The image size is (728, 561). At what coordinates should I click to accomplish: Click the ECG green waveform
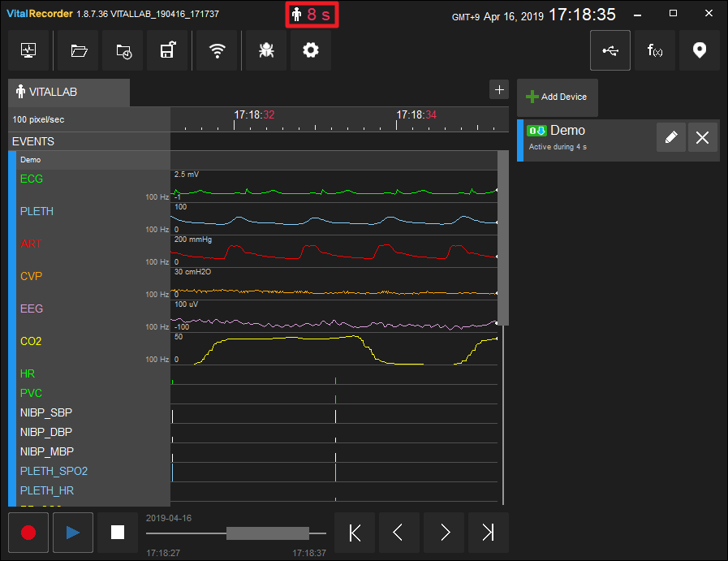(334, 192)
